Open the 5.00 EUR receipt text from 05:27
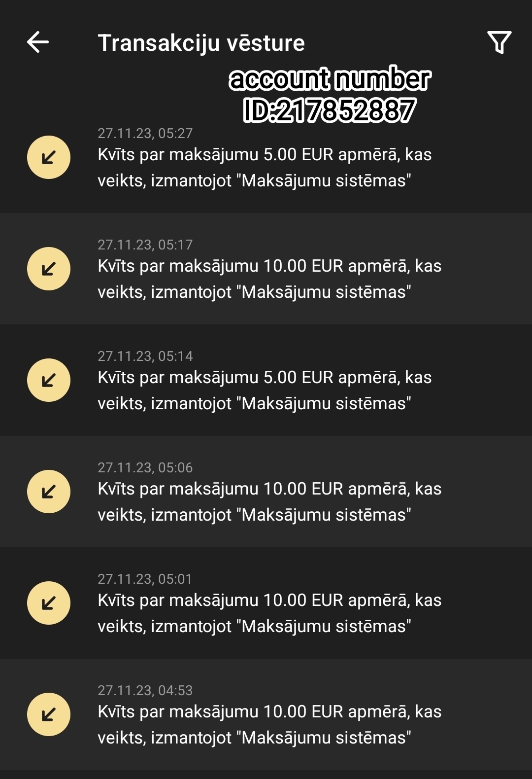Image resolution: width=532 pixels, height=779 pixels. tap(265, 168)
